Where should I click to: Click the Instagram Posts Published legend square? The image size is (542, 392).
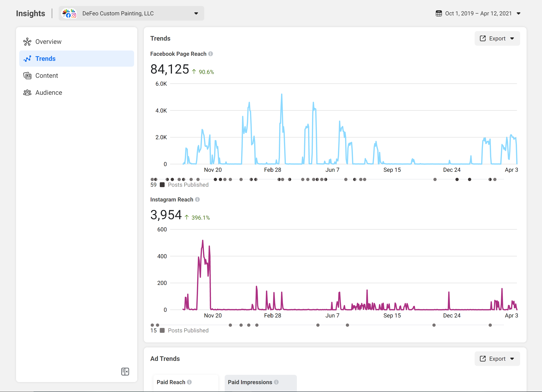[x=162, y=330]
